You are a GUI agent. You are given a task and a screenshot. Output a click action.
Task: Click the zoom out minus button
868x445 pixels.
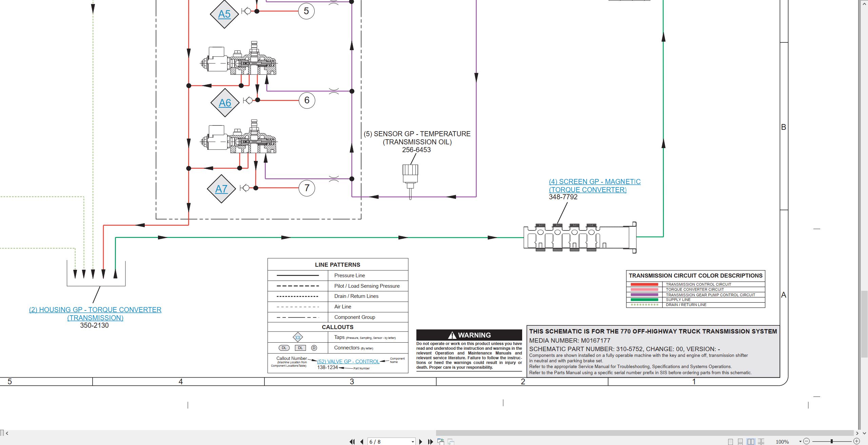(807, 441)
